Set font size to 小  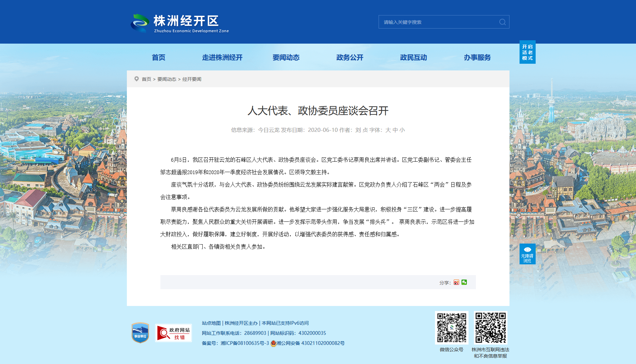[402, 130]
